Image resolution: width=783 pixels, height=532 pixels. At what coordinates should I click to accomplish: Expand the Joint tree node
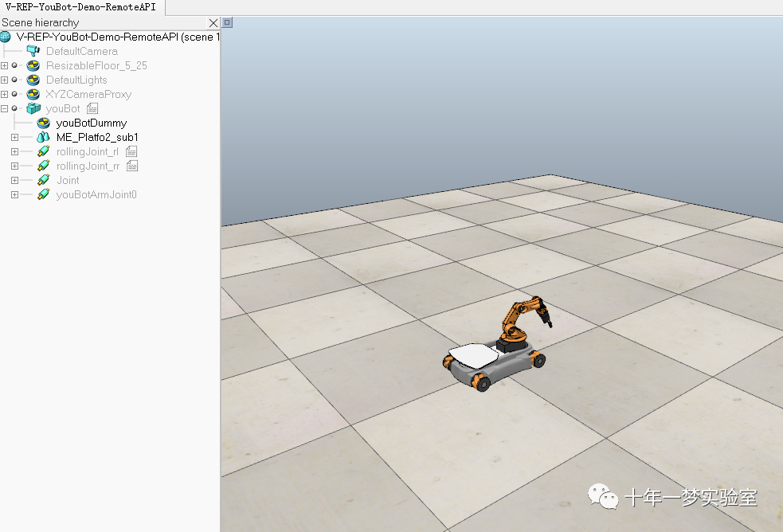click(14, 180)
